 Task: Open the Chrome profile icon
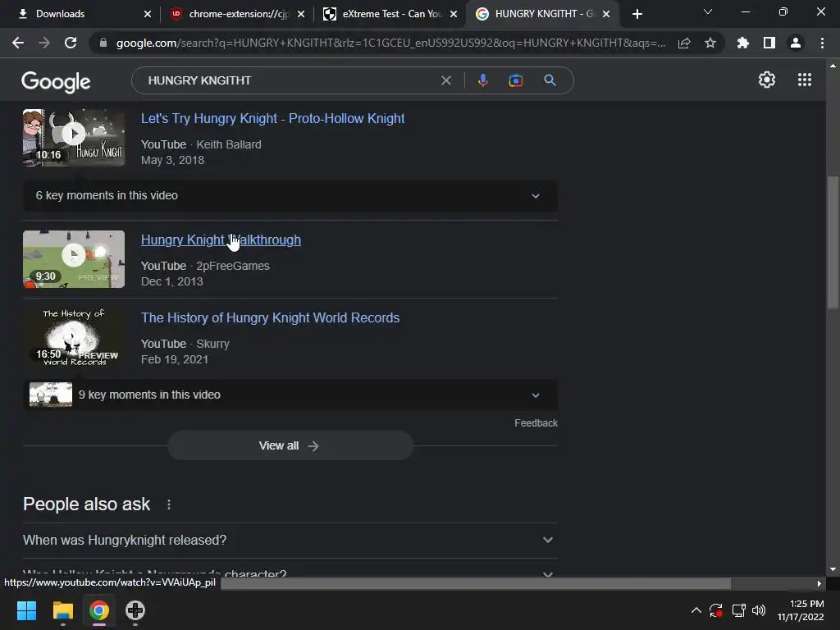(x=796, y=43)
